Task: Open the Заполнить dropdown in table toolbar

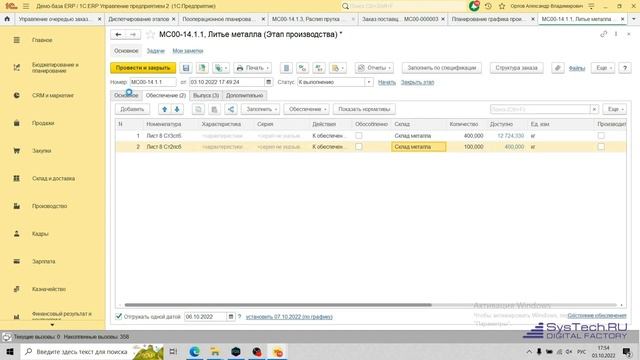Action: (260, 109)
